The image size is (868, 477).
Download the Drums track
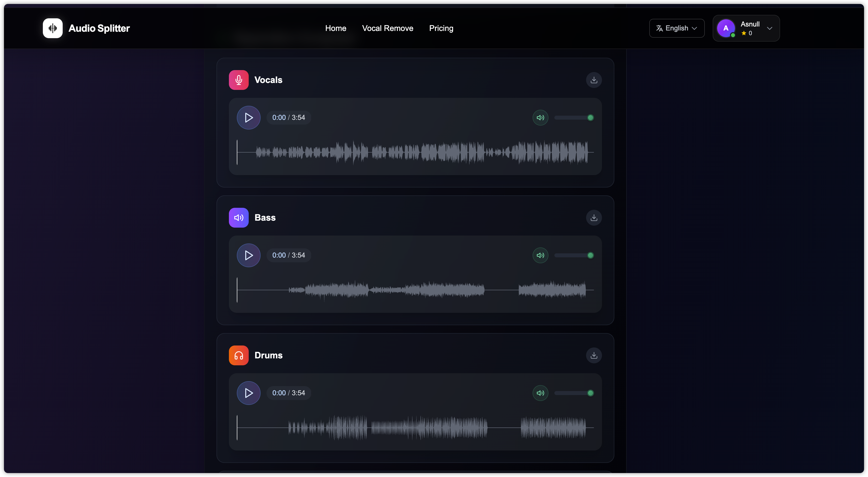594,355
